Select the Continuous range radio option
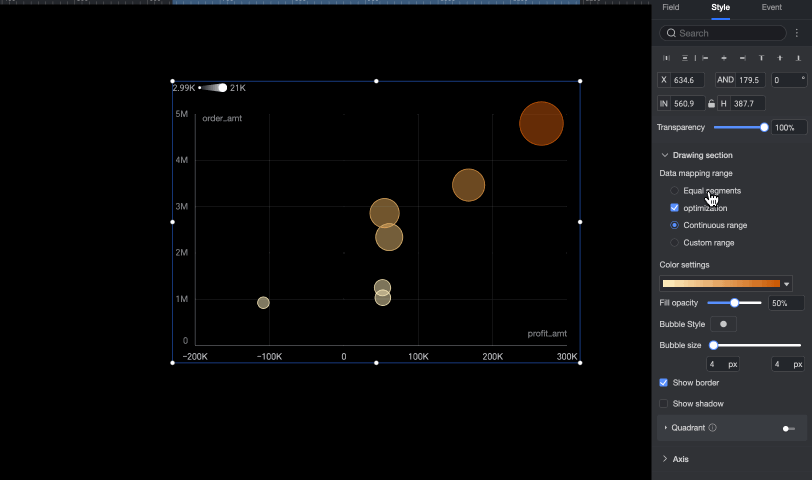 point(674,225)
